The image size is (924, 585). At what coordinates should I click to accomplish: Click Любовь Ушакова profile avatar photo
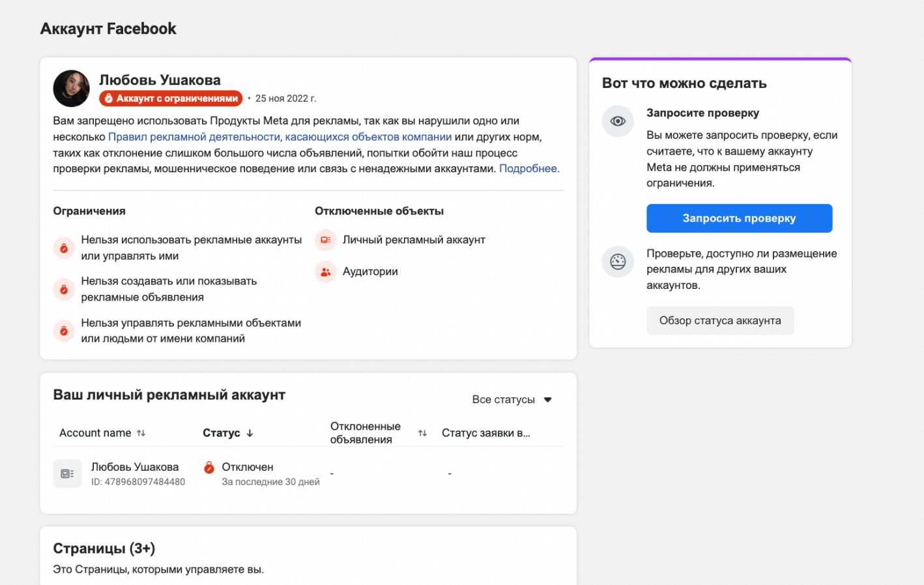(x=71, y=89)
